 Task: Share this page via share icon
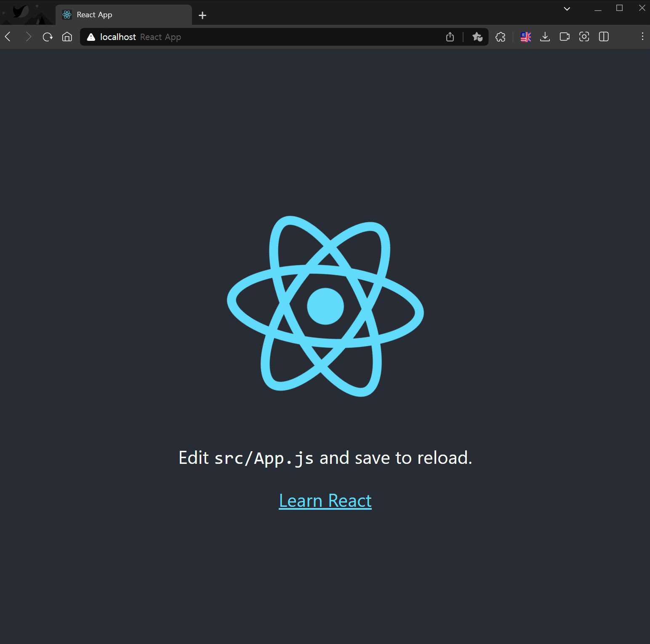point(450,37)
